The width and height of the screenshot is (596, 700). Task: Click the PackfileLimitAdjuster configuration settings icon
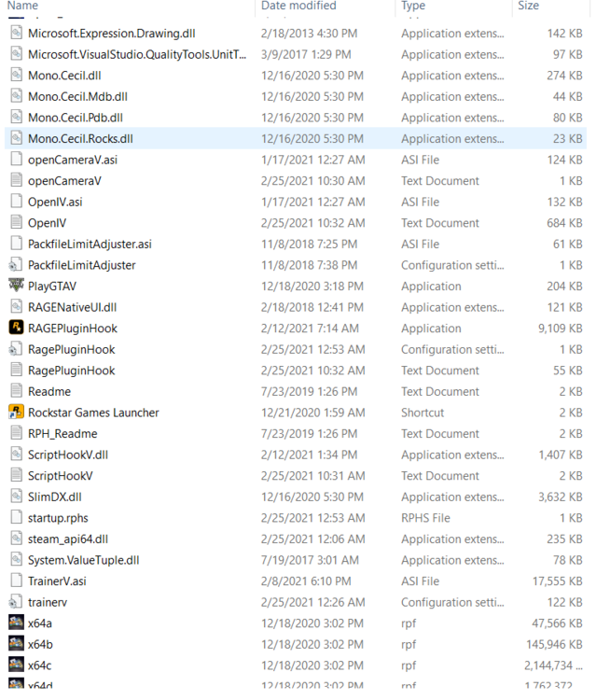click(16, 265)
